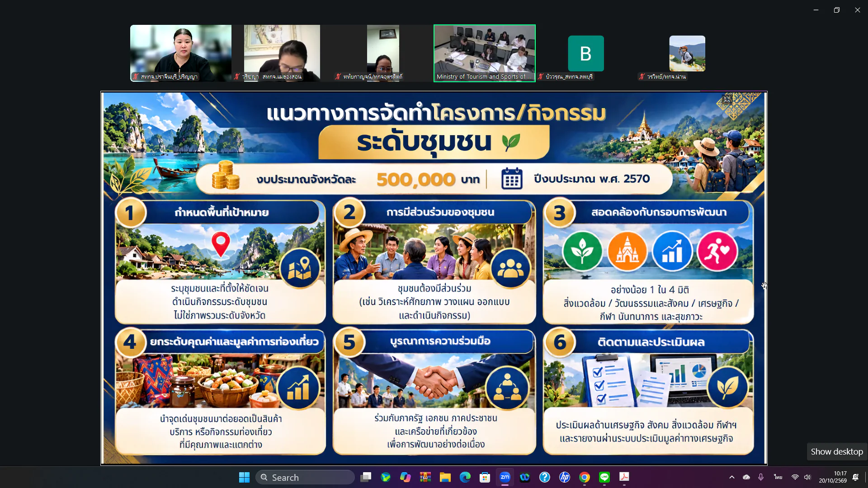Screen dimensions: 868x488
Task: Click the microphone icon in system tray
Action: coord(761,477)
